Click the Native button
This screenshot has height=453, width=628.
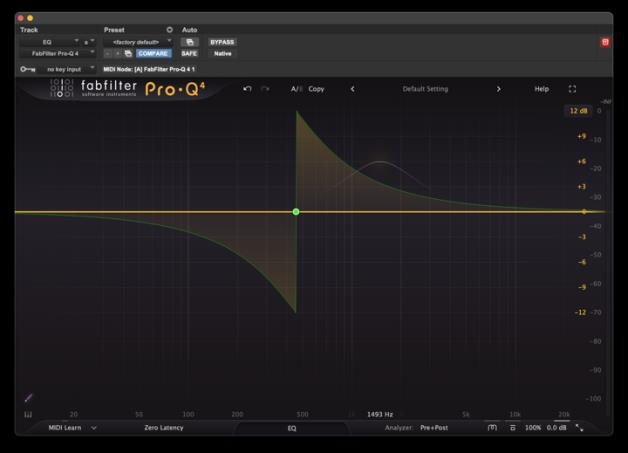[x=222, y=53]
